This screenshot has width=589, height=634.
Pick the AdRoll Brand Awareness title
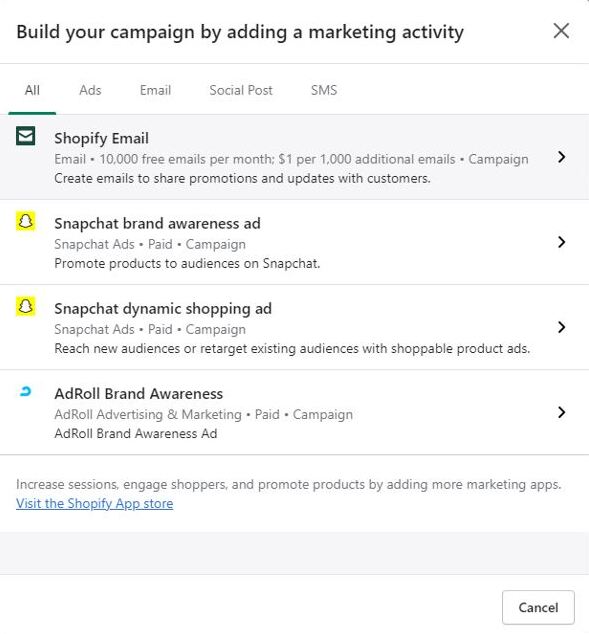point(139,394)
